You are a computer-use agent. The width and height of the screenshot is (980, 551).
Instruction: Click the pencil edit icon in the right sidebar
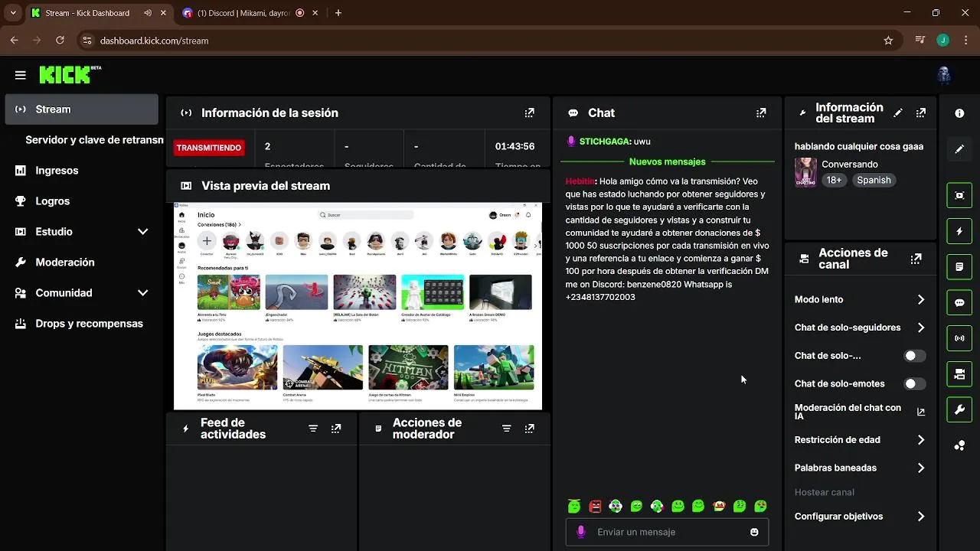pos(959,149)
